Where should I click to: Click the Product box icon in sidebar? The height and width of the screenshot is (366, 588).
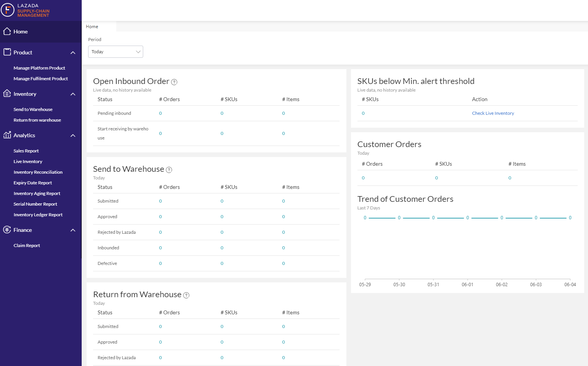(x=7, y=52)
